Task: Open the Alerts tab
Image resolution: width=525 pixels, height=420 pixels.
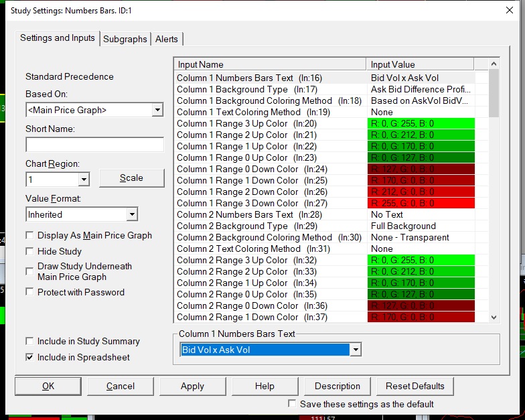Action: (166, 39)
